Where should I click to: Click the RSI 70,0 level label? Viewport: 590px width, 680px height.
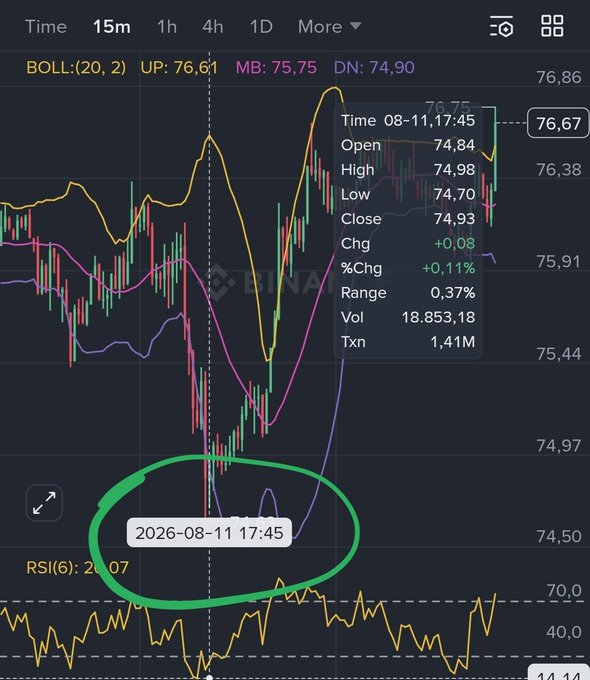pos(564,590)
